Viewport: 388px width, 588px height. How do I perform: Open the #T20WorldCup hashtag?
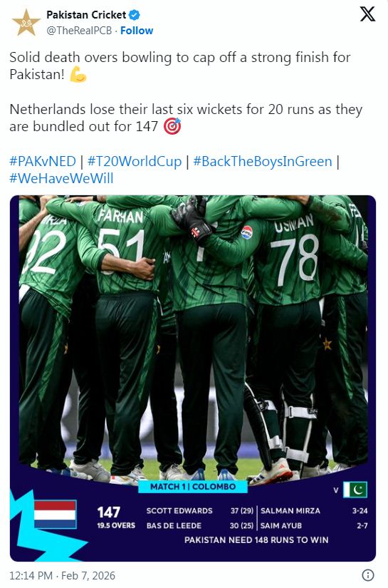point(135,161)
